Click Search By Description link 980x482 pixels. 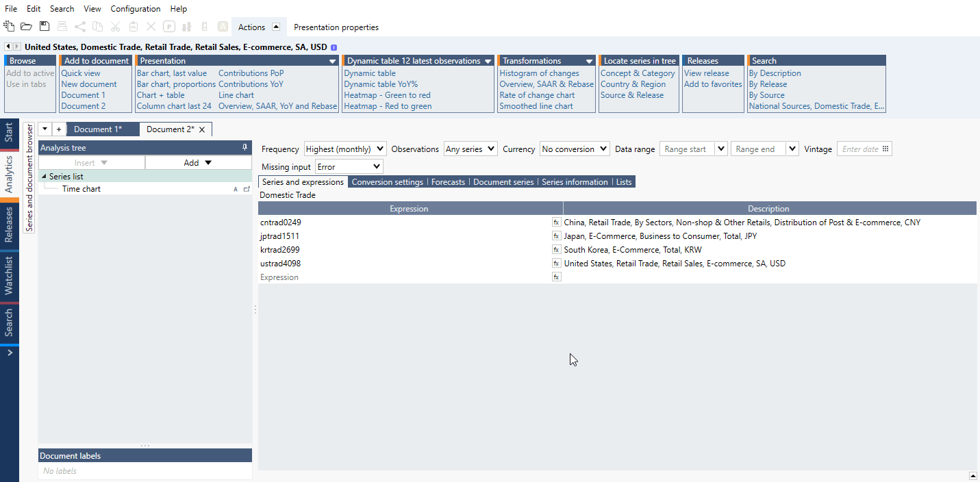775,73
